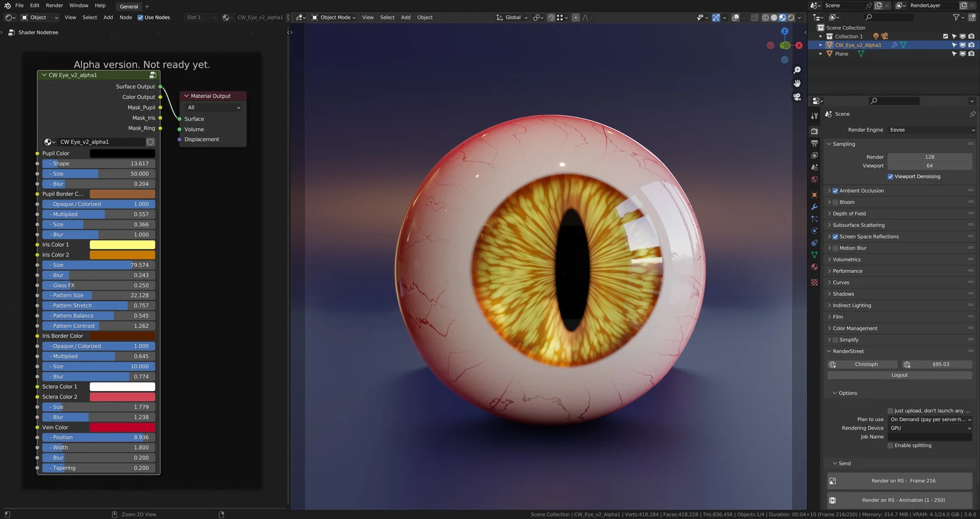This screenshot has width=980, height=519.
Task: Open the Window menu
Action: [78, 6]
